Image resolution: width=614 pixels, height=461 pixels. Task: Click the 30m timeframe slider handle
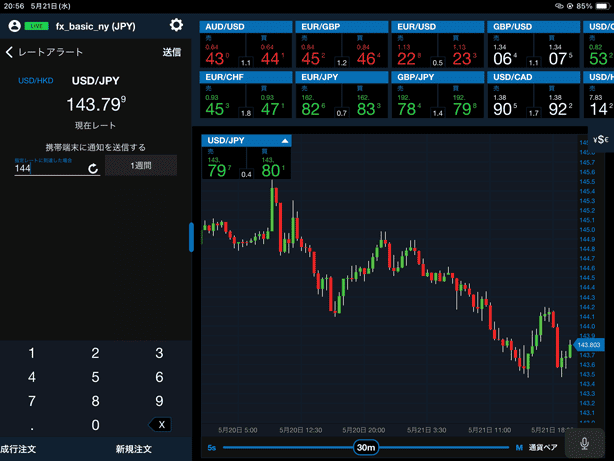tap(366, 447)
